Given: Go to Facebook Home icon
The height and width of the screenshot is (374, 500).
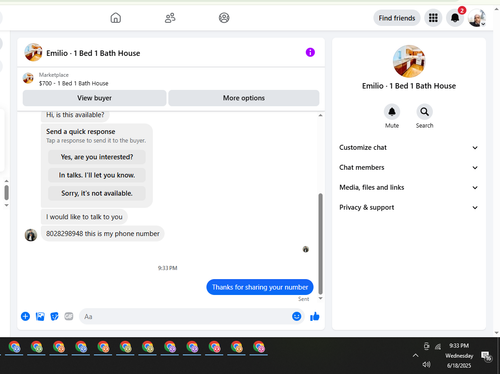Looking at the screenshot, I should [116, 18].
